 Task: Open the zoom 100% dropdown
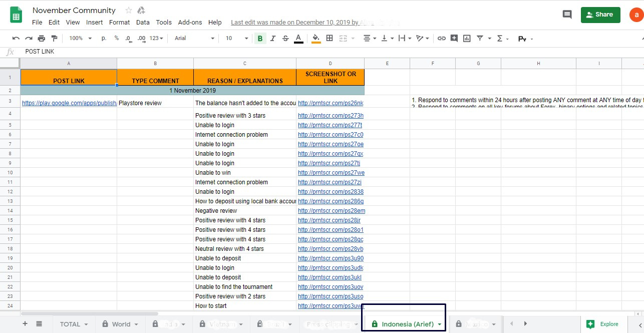coord(81,38)
